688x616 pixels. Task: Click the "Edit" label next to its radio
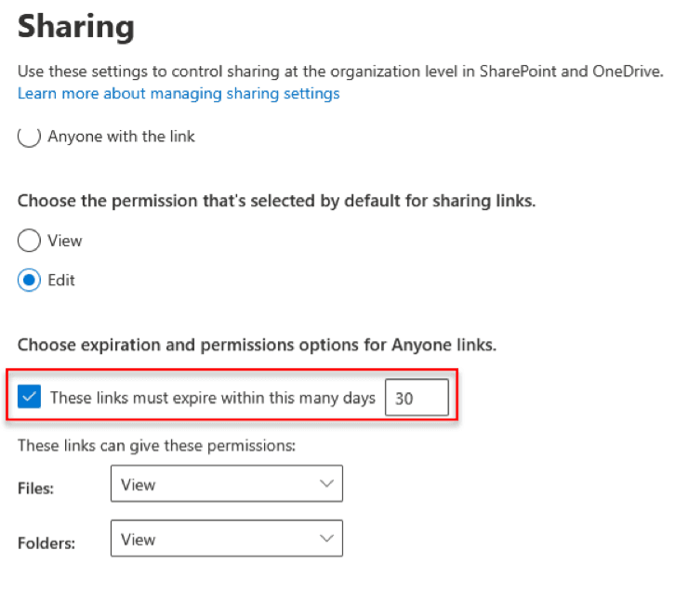61,280
